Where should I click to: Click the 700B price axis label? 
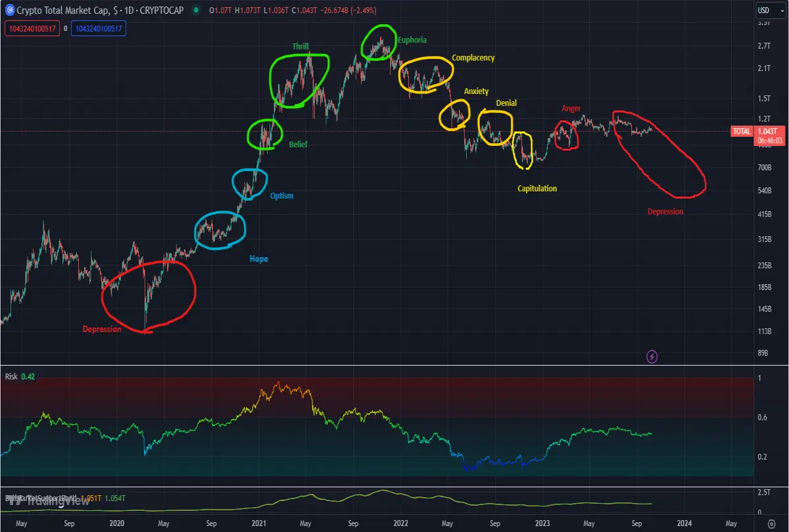pyautogui.click(x=765, y=168)
